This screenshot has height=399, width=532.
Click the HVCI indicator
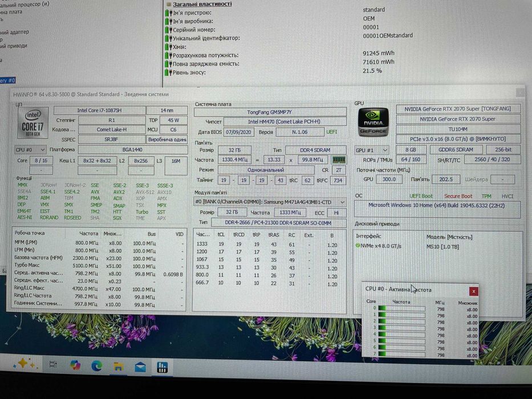point(507,196)
